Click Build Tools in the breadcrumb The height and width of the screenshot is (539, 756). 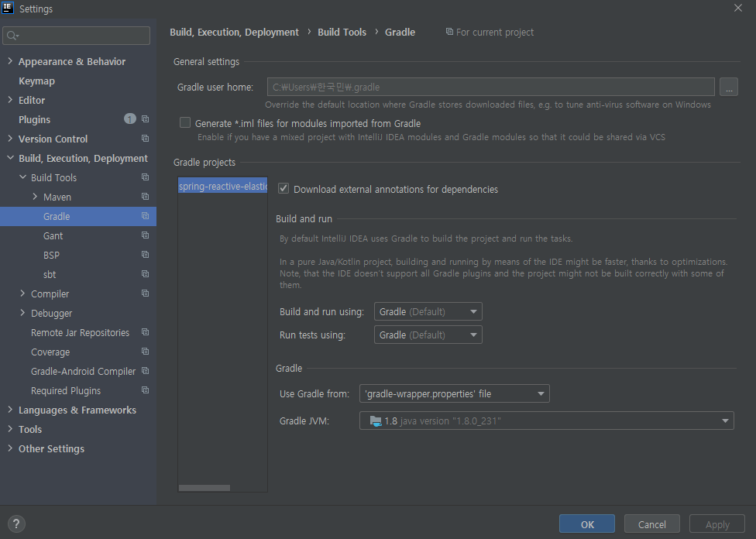[x=342, y=32]
